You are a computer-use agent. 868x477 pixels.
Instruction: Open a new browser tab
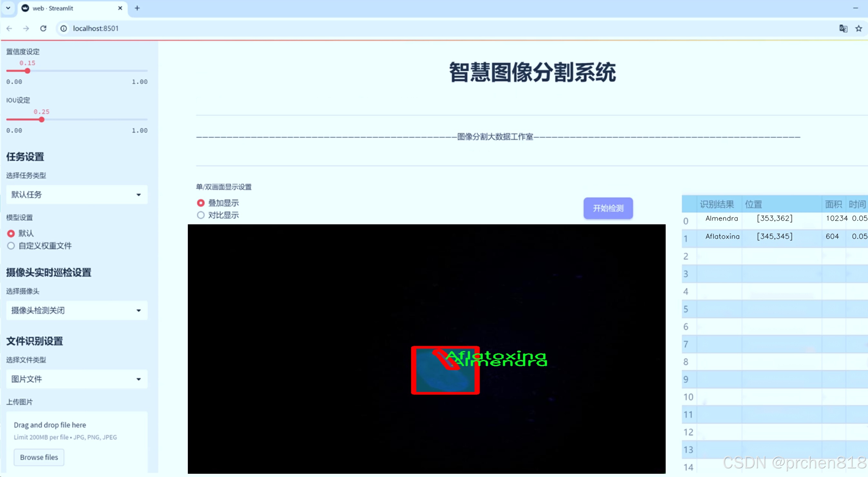(137, 8)
